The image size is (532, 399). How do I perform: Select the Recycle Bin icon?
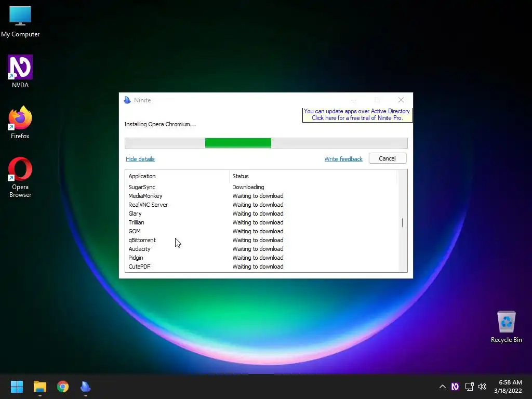506,326
